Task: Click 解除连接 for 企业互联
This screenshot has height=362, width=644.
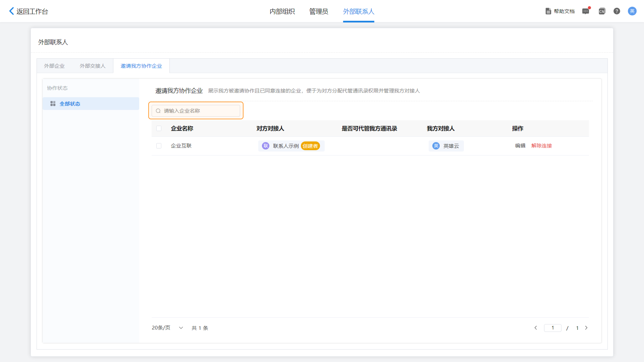Action: (x=542, y=146)
